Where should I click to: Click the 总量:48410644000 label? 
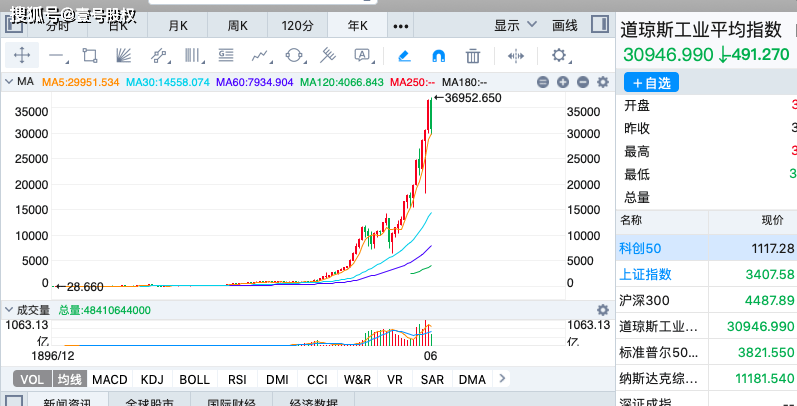click(x=105, y=310)
